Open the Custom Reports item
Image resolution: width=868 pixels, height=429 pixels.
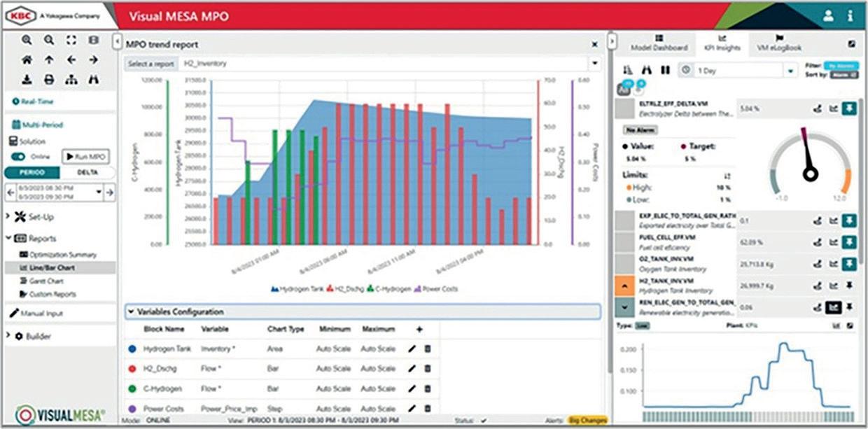tap(48, 294)
